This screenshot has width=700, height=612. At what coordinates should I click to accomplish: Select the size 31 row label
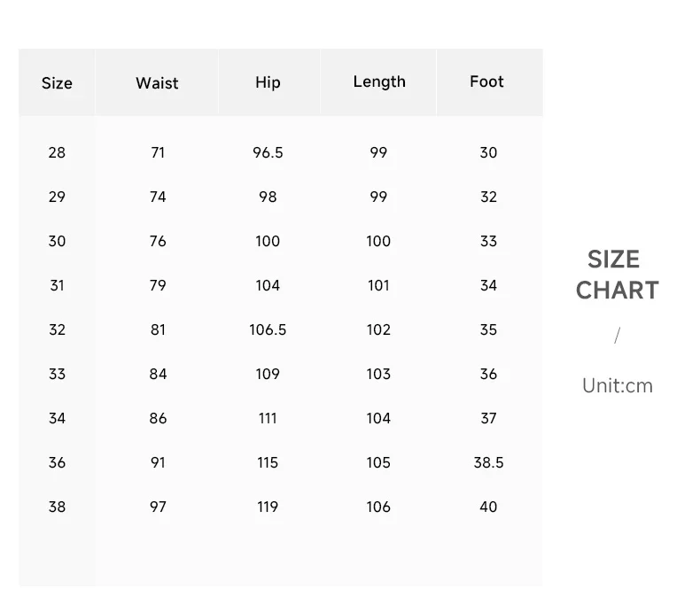57,285
